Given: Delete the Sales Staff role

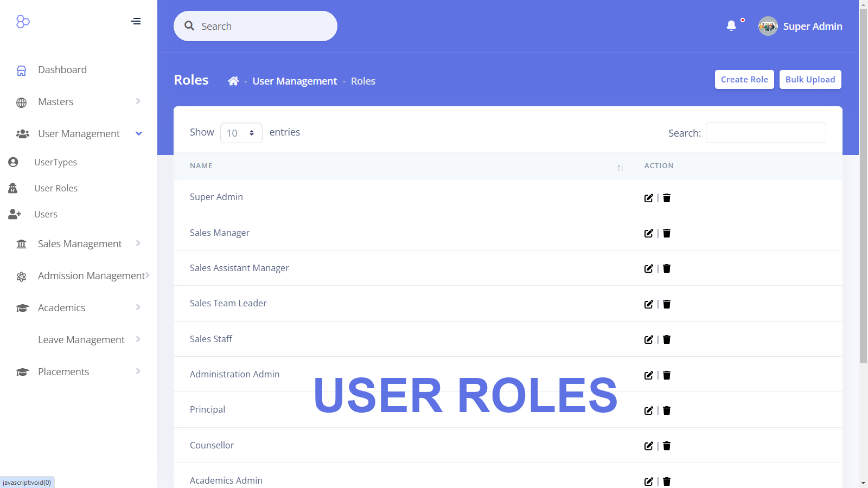Looking at the screenshot, I should (x=667, y=339).
